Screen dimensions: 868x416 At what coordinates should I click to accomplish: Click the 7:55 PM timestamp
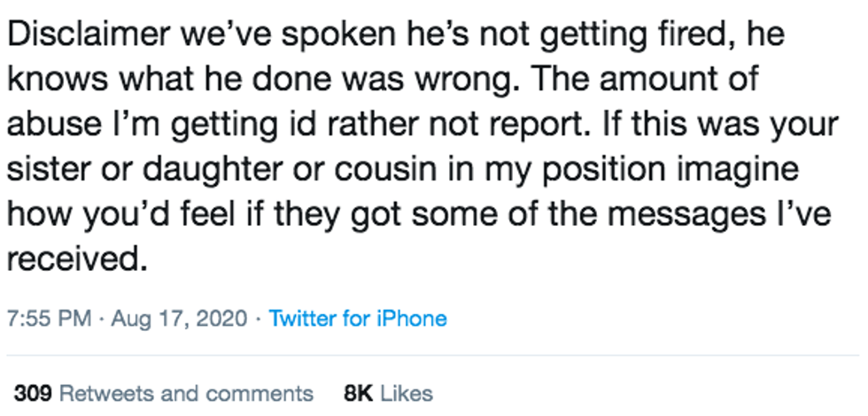click(x=50, y=319)
